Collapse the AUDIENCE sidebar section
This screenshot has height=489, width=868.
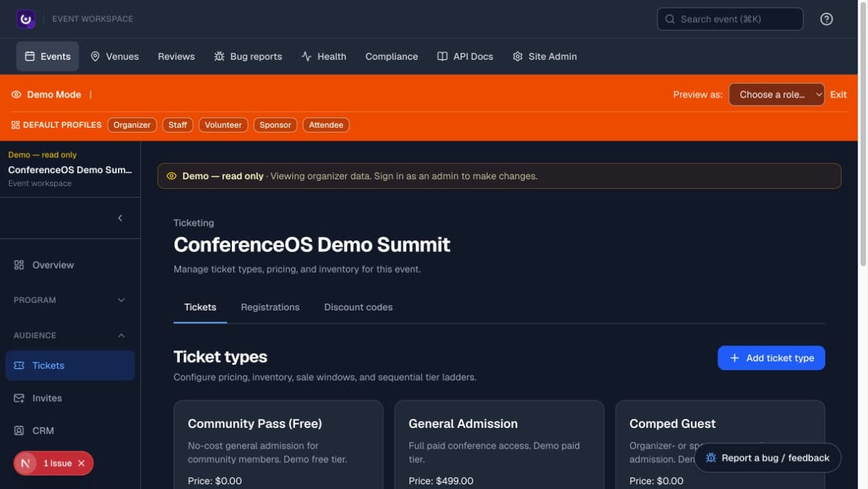click(x=70, y=335)
